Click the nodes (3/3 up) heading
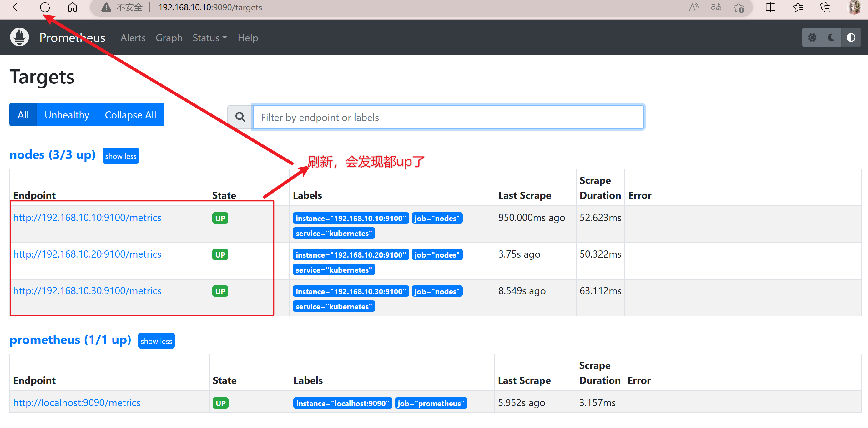 tap(53, 155)
